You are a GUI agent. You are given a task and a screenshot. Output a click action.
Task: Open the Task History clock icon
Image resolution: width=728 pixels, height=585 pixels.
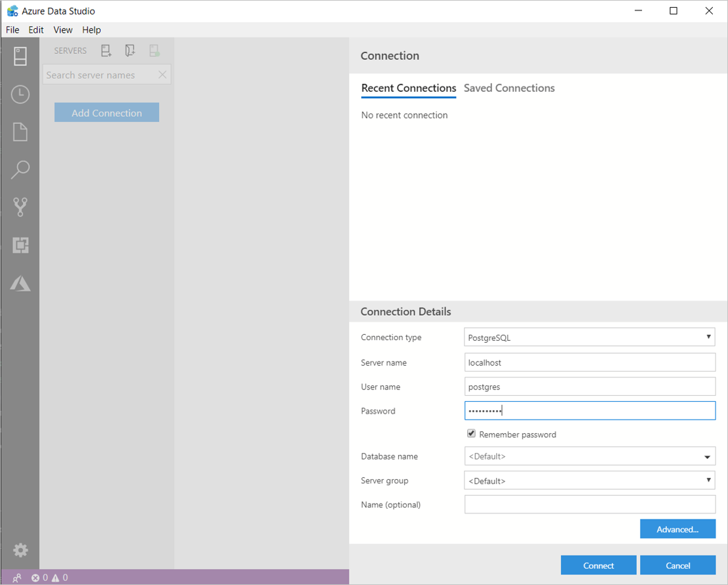[x=20, y=94]
